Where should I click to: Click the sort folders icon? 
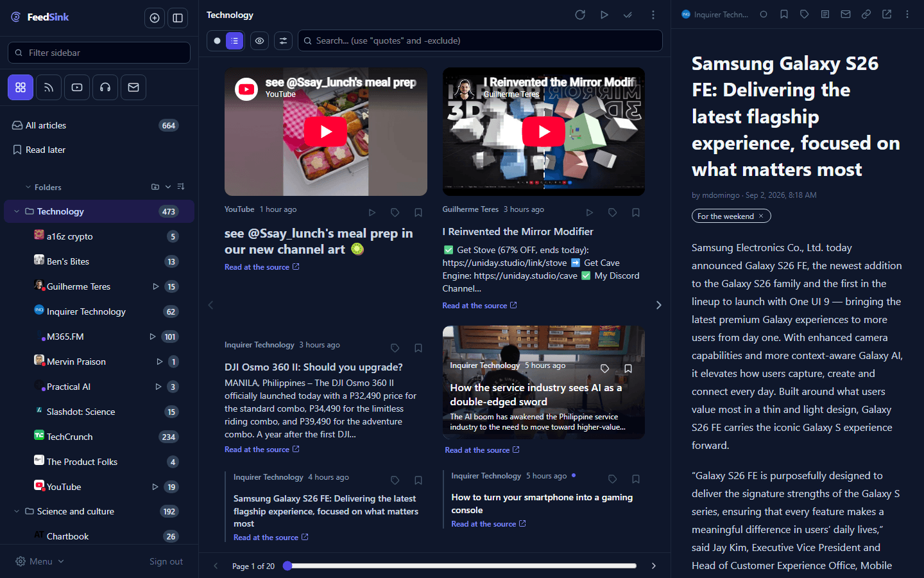pyautogui.click(x=181, y=187)
